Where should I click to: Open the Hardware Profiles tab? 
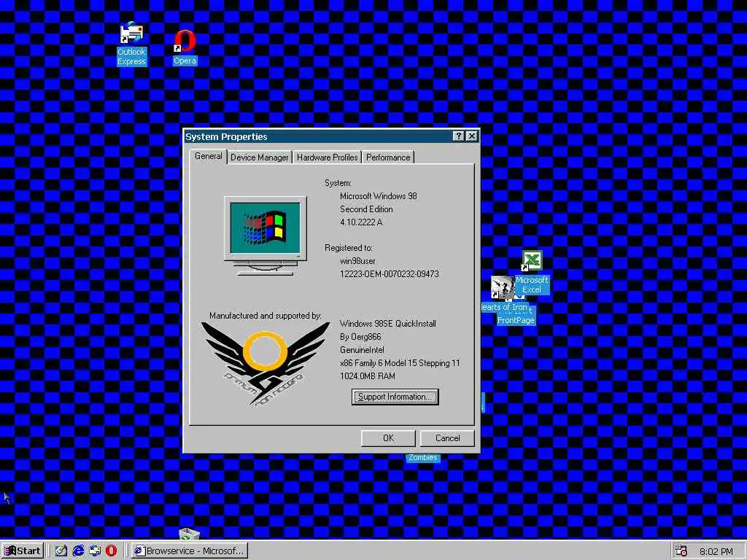[327, 157]
